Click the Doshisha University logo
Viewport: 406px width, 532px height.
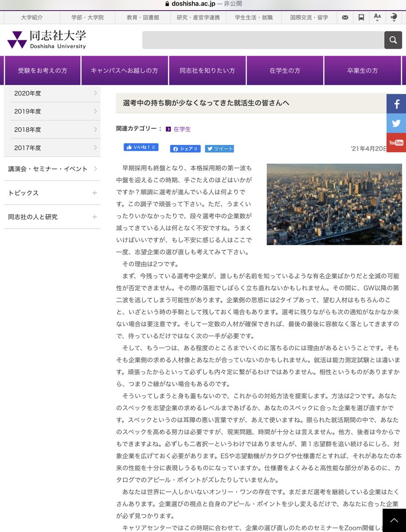click(x=47, y=40)
